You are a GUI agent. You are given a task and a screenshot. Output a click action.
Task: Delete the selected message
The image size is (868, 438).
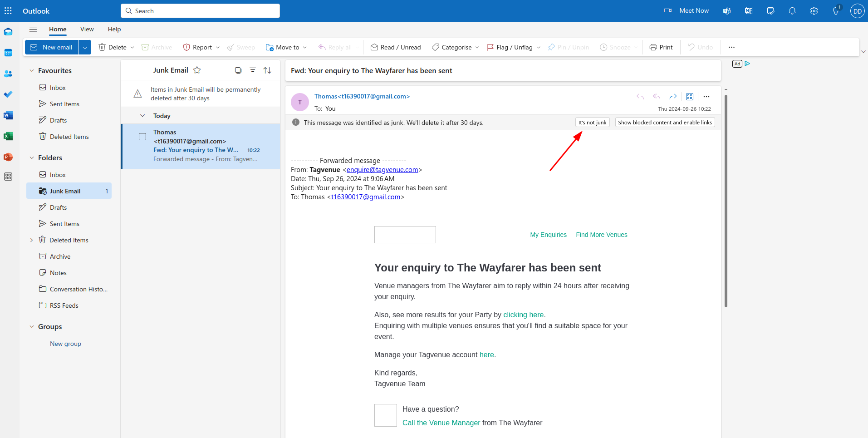point(113,47)
